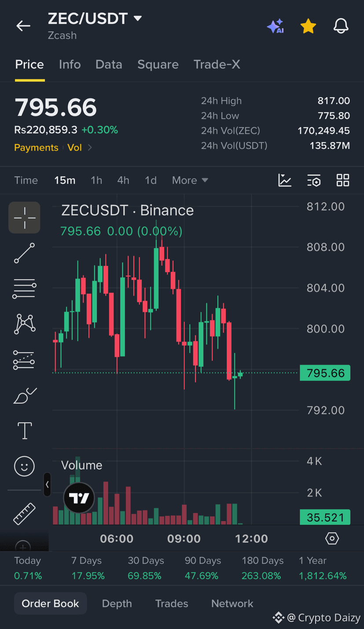The width and height of the screenshot is (364, 629).
Task: Switch to the Price tab
Action: tap(29, 65)
